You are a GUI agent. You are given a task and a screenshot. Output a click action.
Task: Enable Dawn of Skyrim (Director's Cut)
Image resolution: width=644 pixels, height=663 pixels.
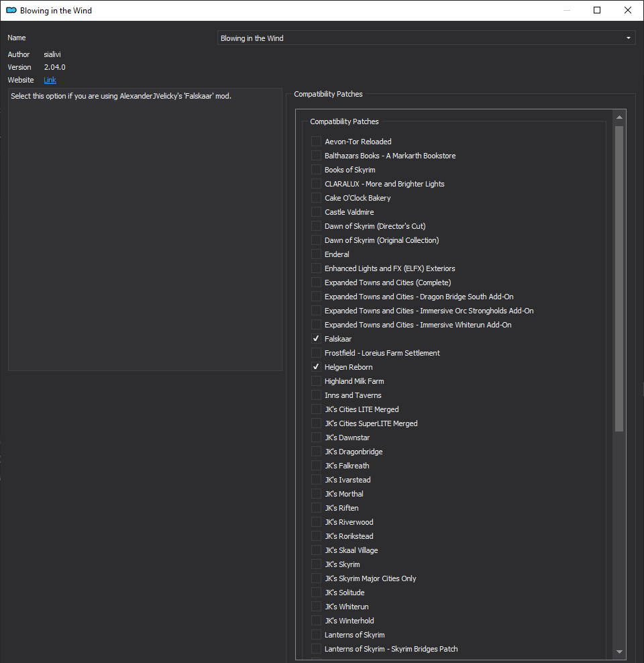(x=316, y=225)
